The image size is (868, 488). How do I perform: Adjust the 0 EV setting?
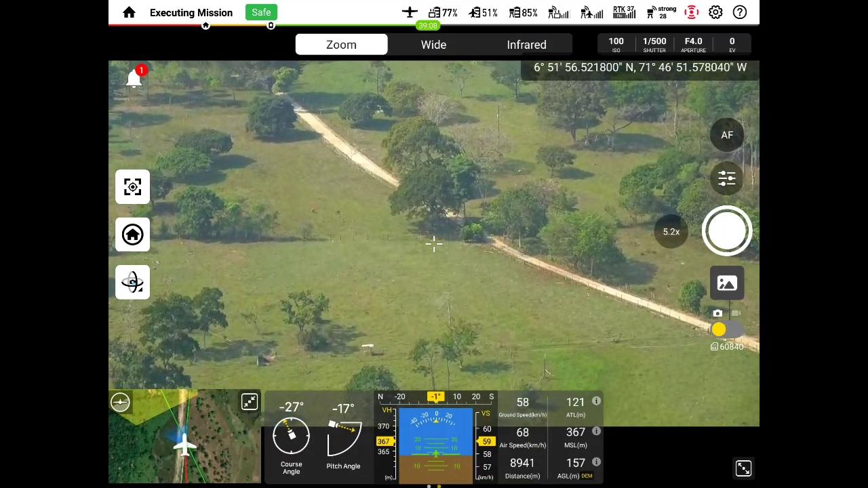coord(732,45)
